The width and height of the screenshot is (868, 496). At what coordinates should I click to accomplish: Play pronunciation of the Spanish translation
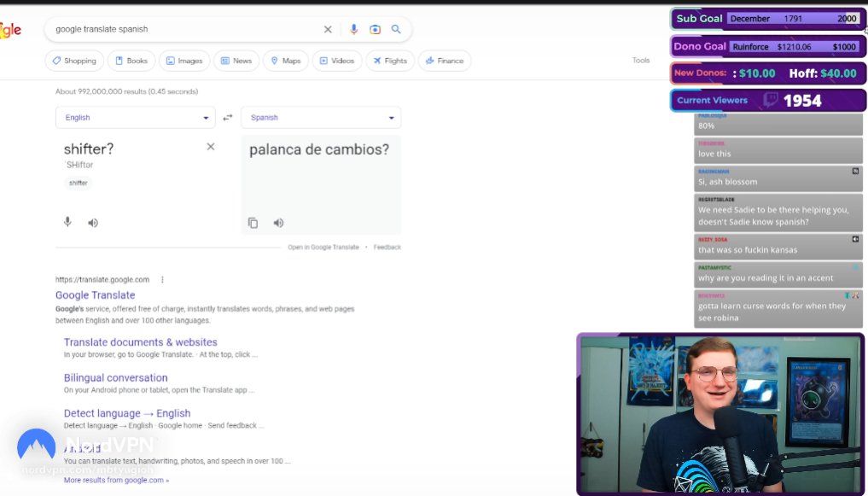(277, 222)
